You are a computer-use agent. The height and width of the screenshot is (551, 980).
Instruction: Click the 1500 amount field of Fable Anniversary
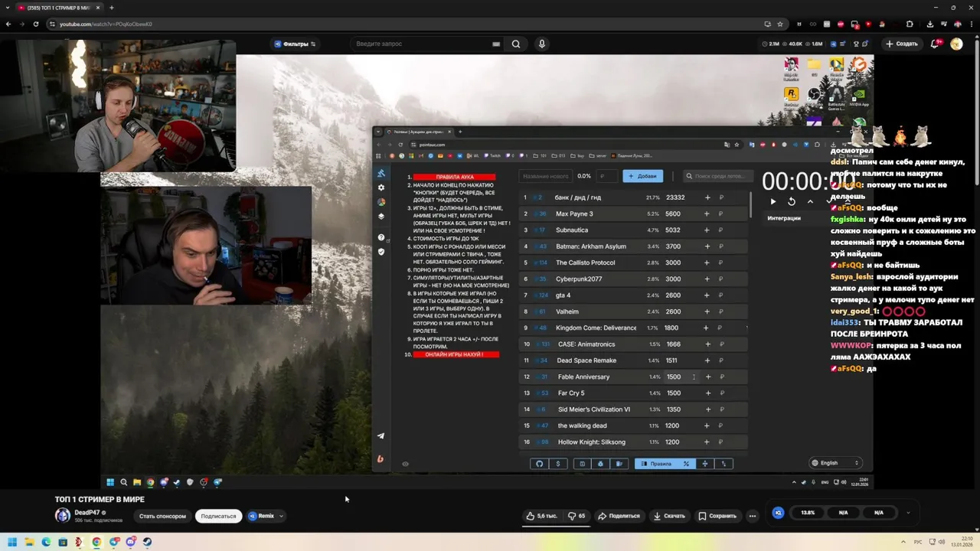click(x=675, y=377)
